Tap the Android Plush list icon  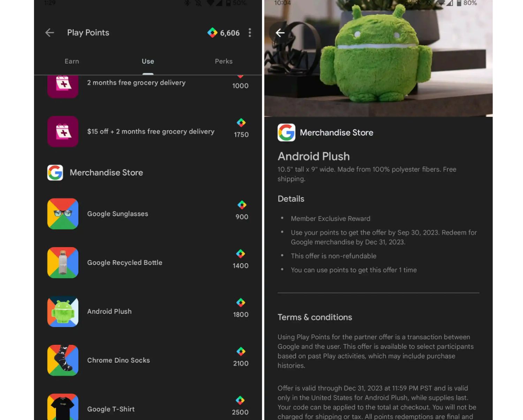pos(63,312)
